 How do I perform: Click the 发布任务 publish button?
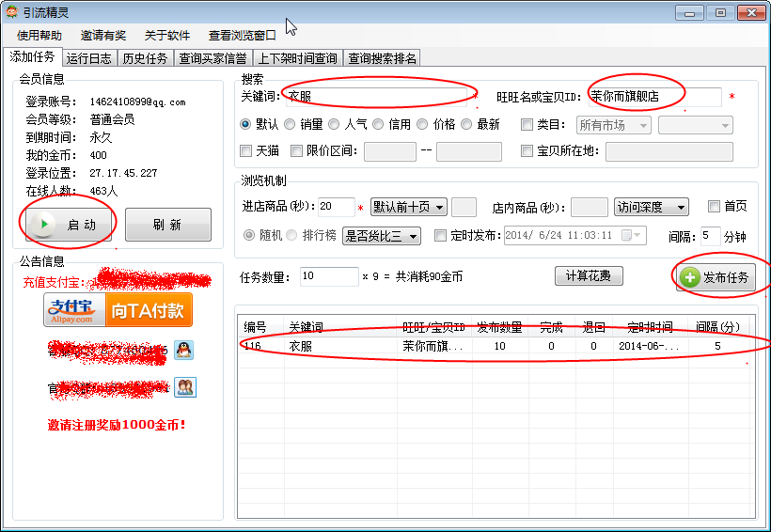[716, 277]
